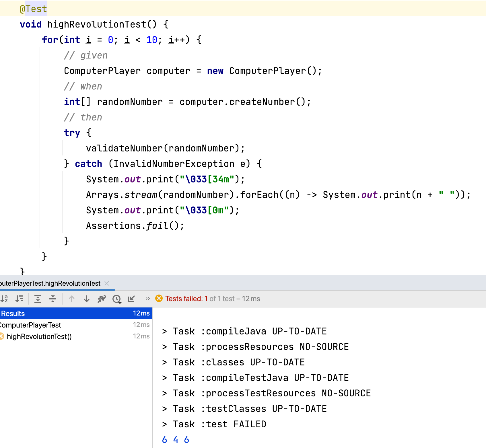Click the for loop keyword
Viewport: 486px width, 448px height.
point(50,40)
